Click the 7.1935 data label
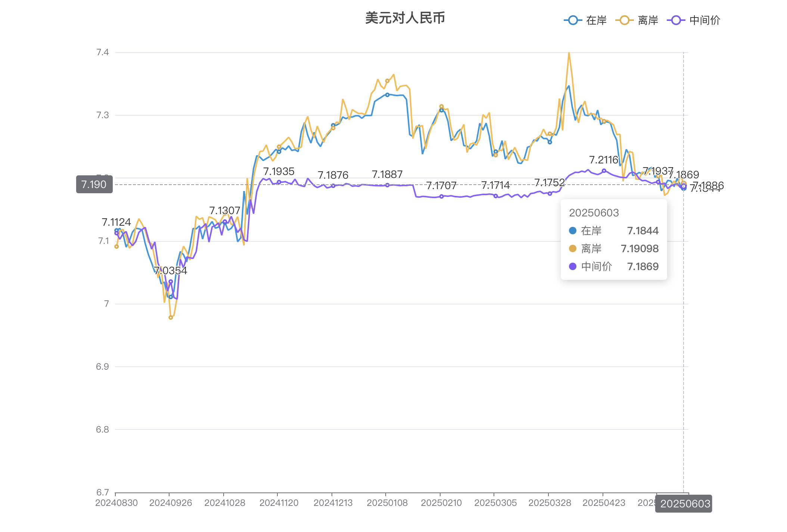Image resolution: width=787 pixels, height=532 pixels. point(279,172)
